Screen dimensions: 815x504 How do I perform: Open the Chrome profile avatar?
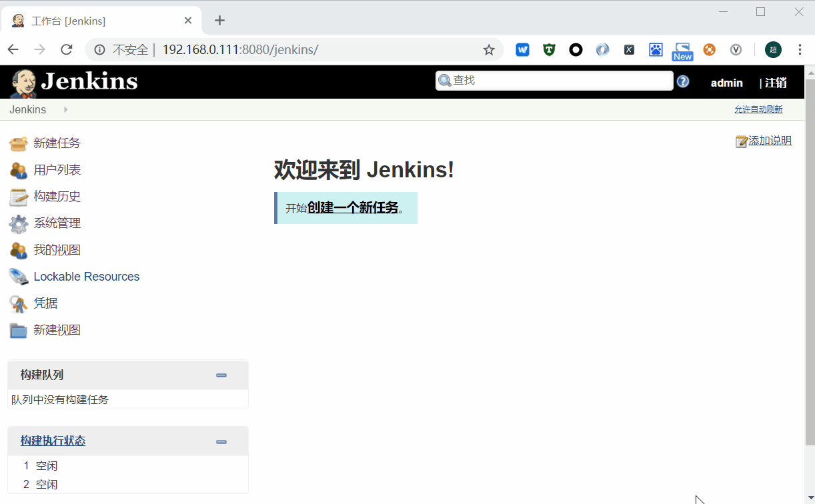coord(773,50)
